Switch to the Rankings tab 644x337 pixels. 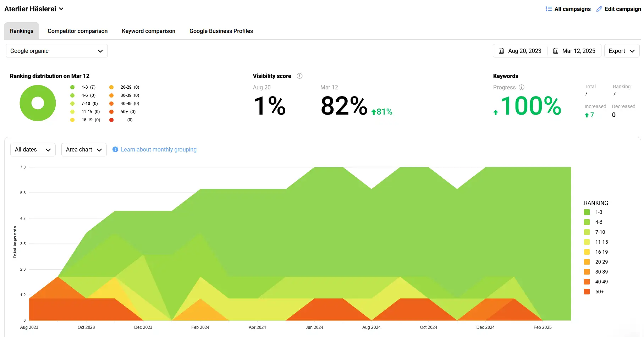pos(22,31)
